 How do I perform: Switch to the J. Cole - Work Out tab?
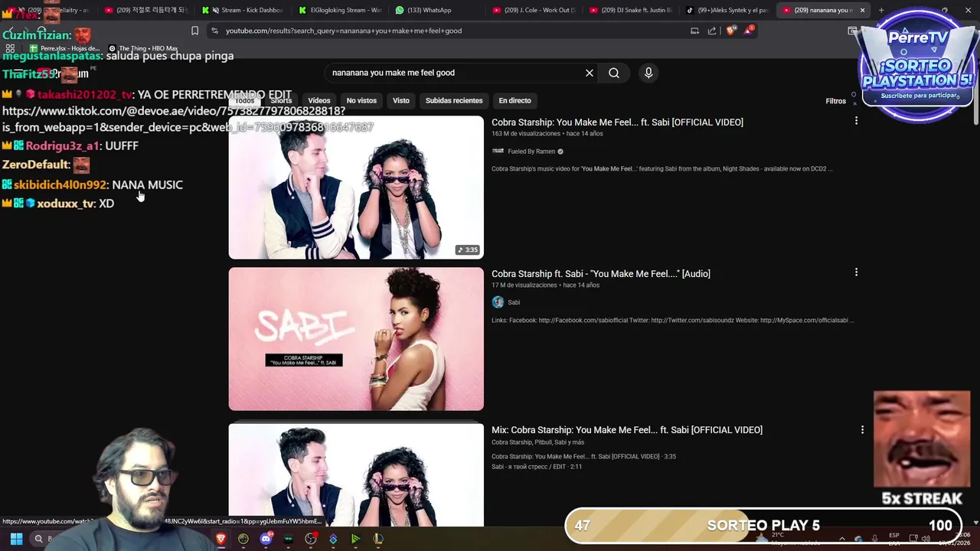click(534, 10)
